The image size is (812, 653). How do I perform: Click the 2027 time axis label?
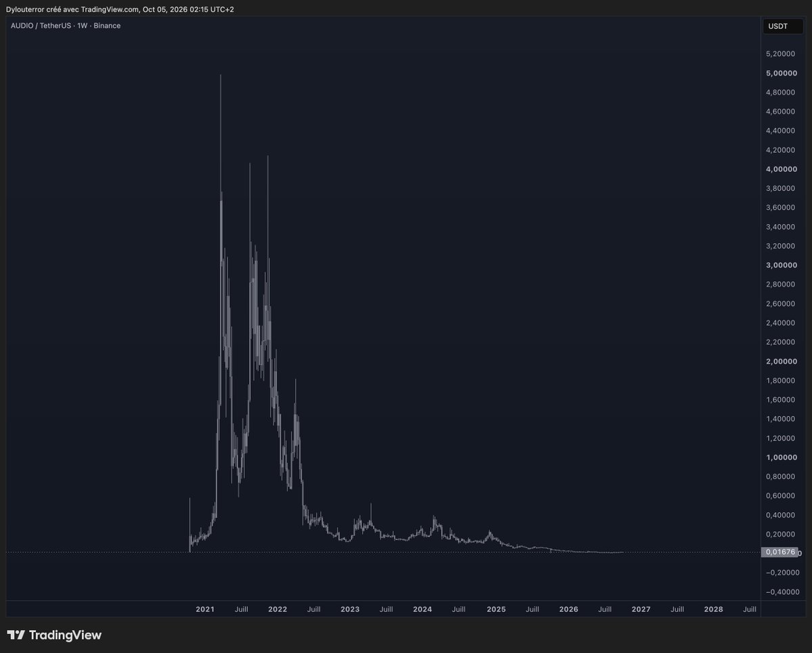click(x=641, y=609)
